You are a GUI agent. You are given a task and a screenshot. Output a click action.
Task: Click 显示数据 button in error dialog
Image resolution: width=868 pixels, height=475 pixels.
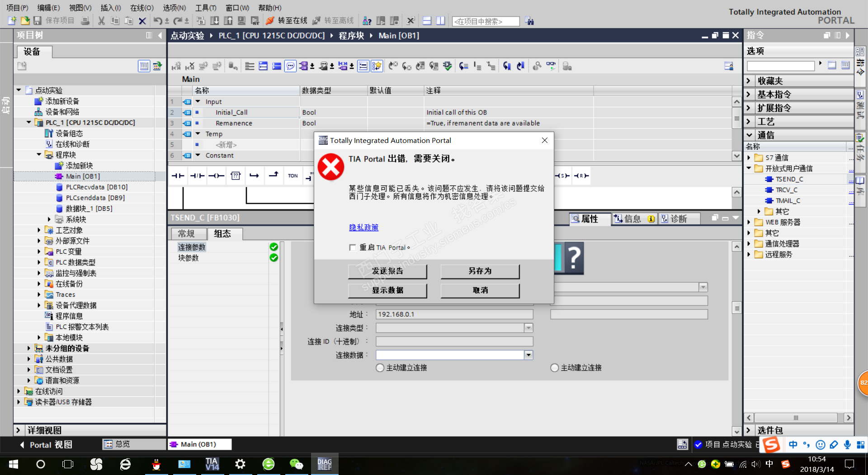(x=387, y=290)
